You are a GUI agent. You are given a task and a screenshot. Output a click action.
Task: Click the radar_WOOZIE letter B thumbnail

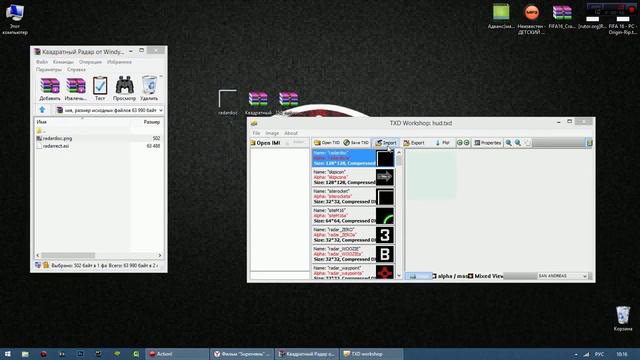tap(384, 254)
